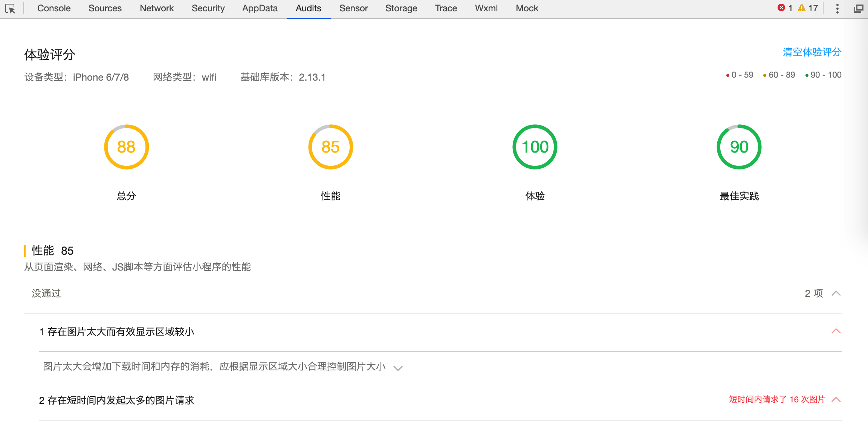The height and width of the screenshot is (425, 868).
Task: Collapse the 没通过 2 项 section
Action: point(836,294)
